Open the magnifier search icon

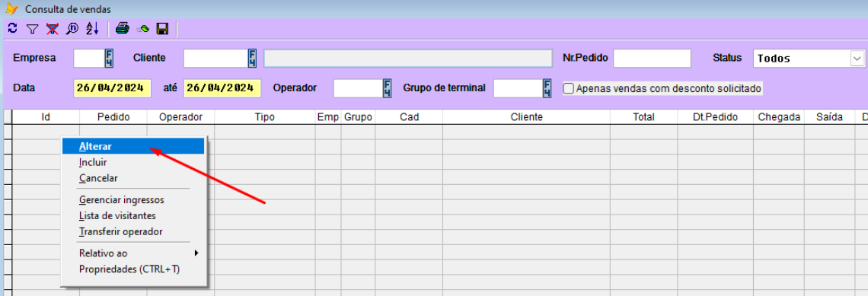[x=72, y=29]
